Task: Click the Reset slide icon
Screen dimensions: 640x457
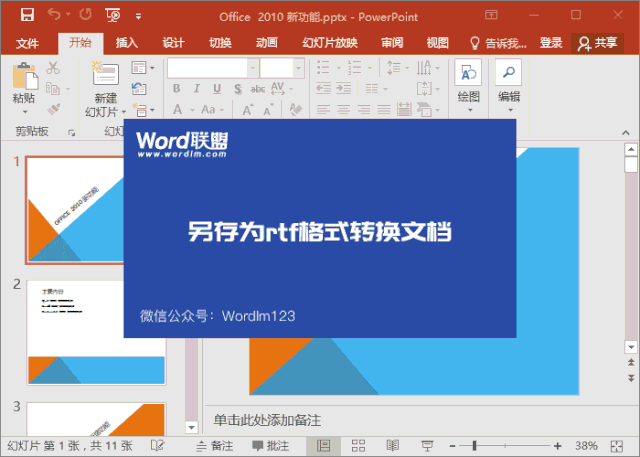Action: (x=139, y=89)
